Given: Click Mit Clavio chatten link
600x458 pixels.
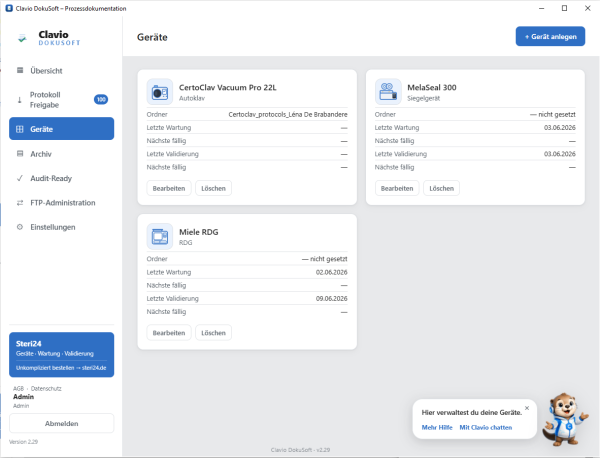Looking at the screenshot, I should coord(486,427).
